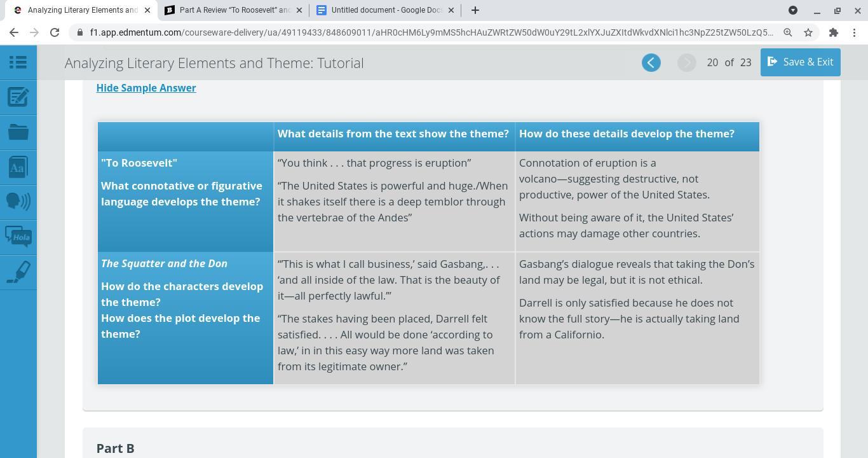Activate the text-to-speech sidebar icon
The width and height of the screenshot is (868, 458).
pos(18,202)
